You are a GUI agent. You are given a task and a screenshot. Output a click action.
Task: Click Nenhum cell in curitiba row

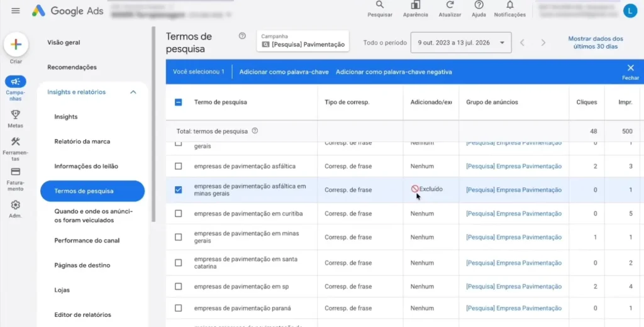pos(422,214)
